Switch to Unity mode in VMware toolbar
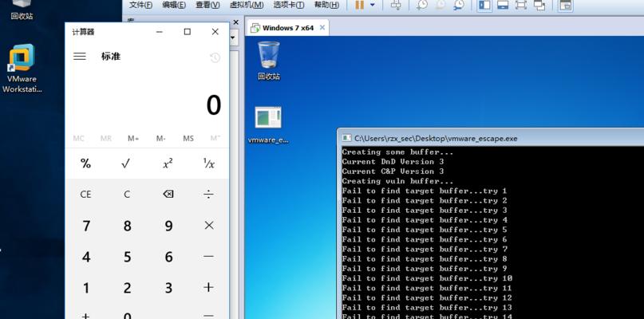The image size is (644, 319). tap(539, 5)
